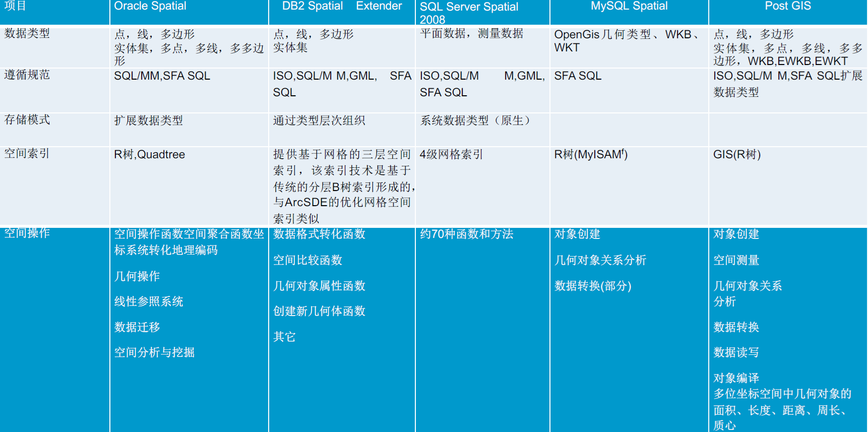Image resolution: width=868 pixels, height=432 pixels.
Task: Click the 对象编译 entry
Action: (736, 378)
